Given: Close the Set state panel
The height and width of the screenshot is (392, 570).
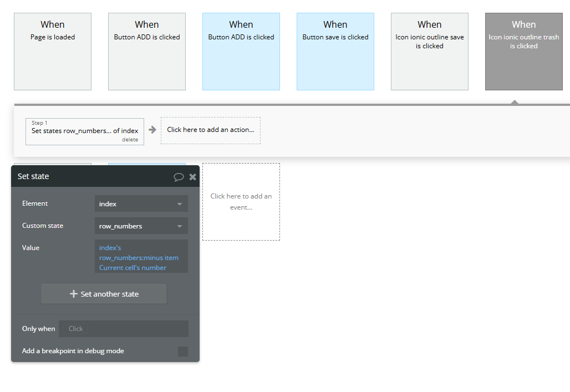Looking at the screenshot, I should click(x=192, y=177).
